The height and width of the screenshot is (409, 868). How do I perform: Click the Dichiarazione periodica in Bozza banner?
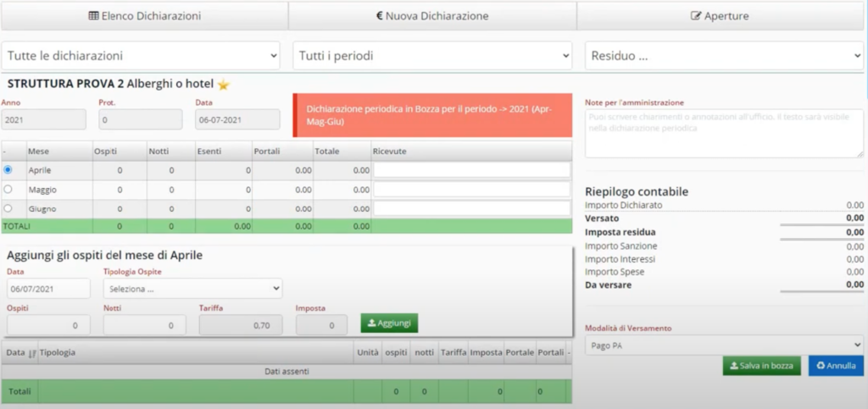(x=432, y=115)
